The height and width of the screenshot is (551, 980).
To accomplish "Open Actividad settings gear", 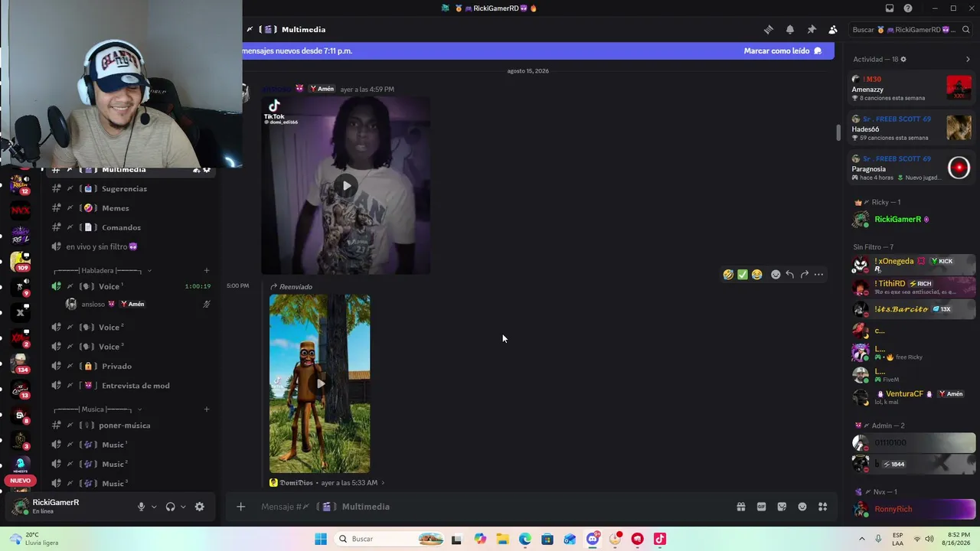I will 903,59.
